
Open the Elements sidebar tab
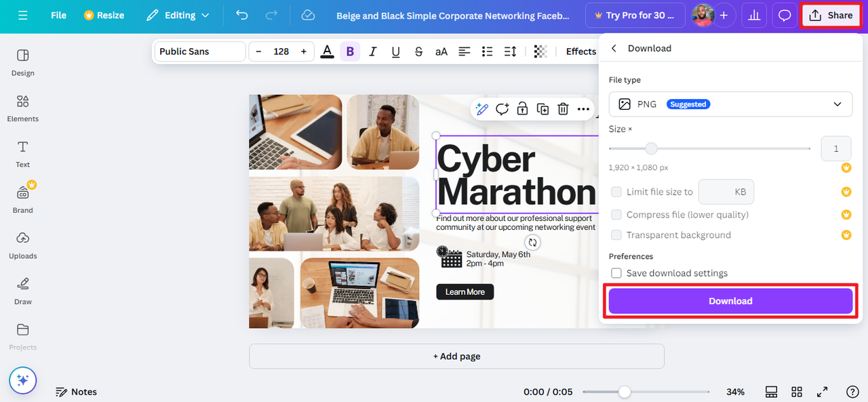23,108
